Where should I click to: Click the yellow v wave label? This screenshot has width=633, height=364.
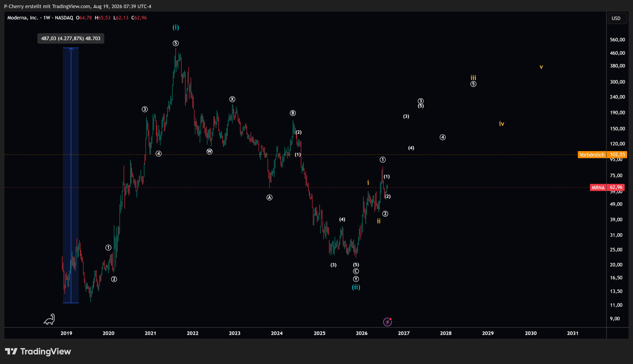point(541,67)
